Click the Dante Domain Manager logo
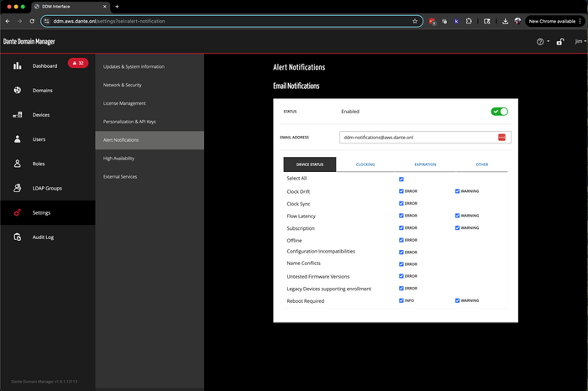 pyautogui.click(x=29, y=42)
